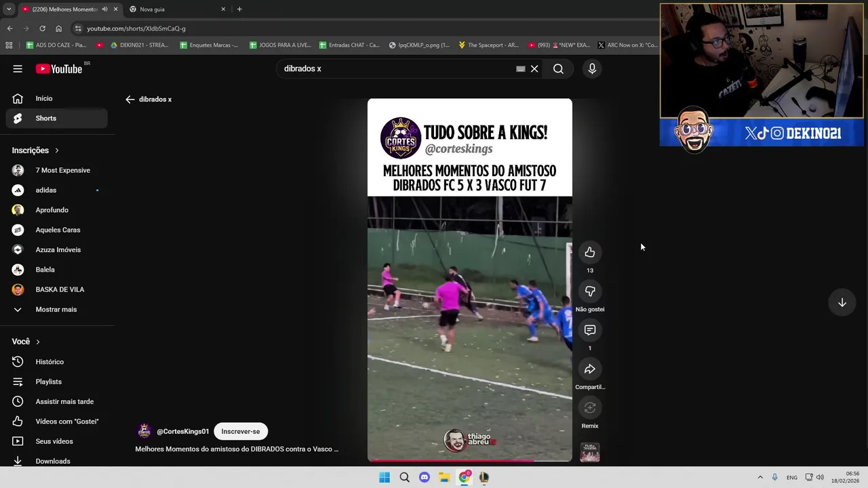Open the Aqueles Caras channel
This screenshot has width=868, height=488.
[57, 230]
